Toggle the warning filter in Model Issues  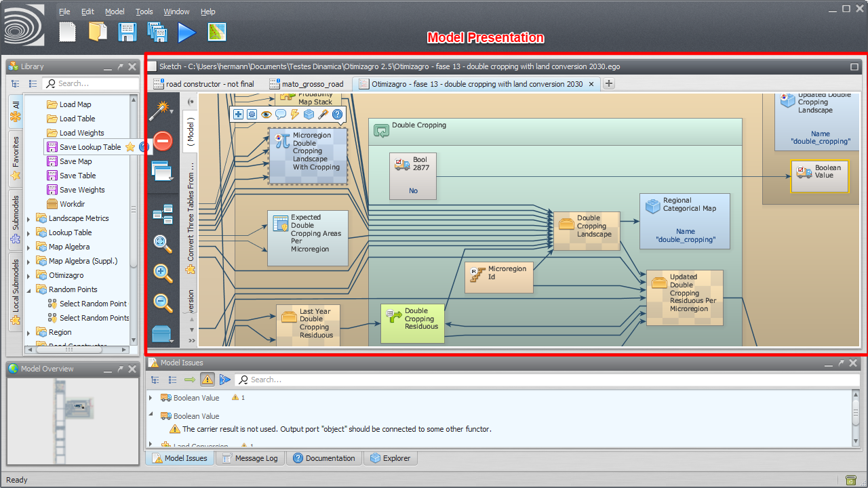pyautogui.click(x=208, y=380)
